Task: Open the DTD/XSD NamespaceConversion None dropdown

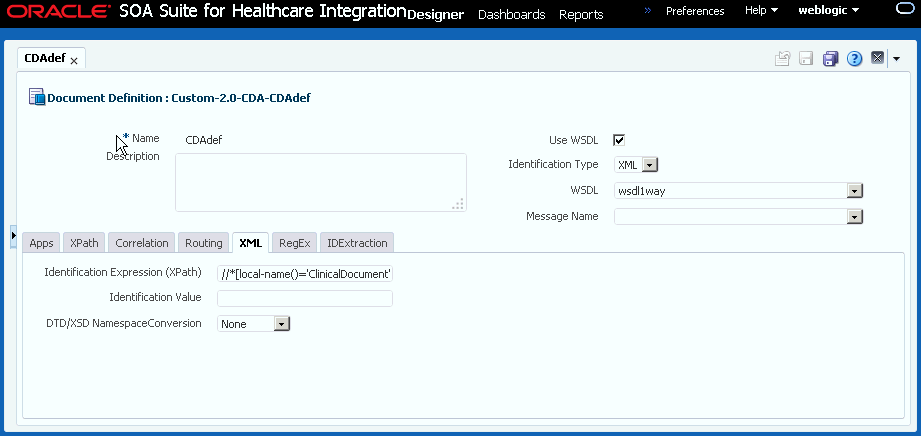Action: click(282, 324)
